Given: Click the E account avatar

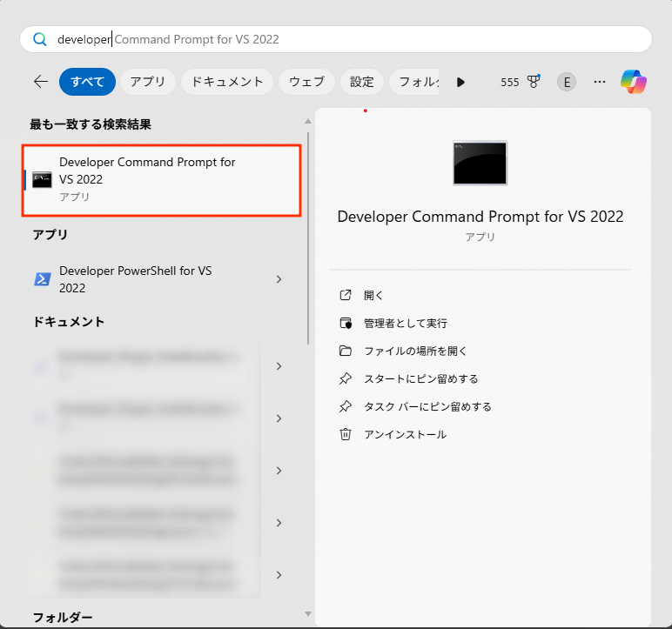Looking at the screenshot, I should click(567, 82).
